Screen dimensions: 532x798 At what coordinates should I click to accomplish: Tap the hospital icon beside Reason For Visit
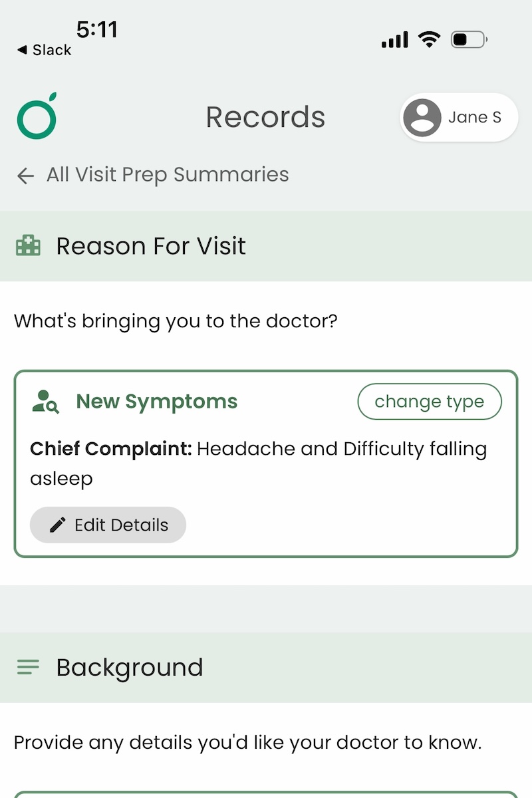(x=28, y=247)
